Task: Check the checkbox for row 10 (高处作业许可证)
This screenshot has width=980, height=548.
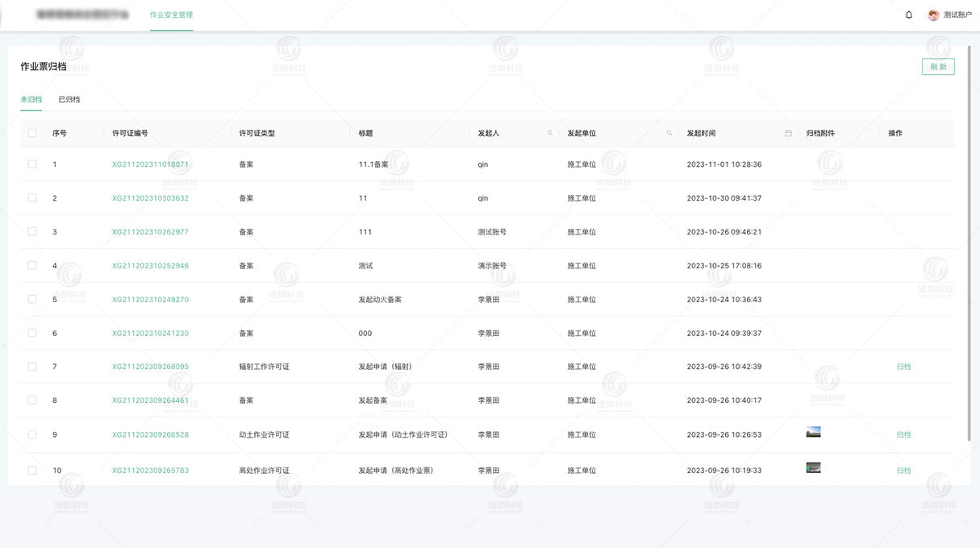Action: (x=32, y=468)
